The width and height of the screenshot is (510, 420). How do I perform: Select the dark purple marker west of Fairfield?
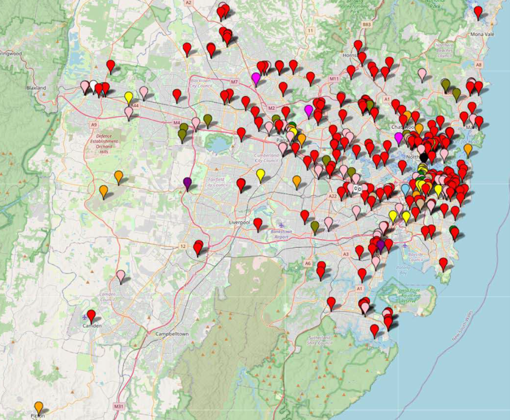(187, 183)
